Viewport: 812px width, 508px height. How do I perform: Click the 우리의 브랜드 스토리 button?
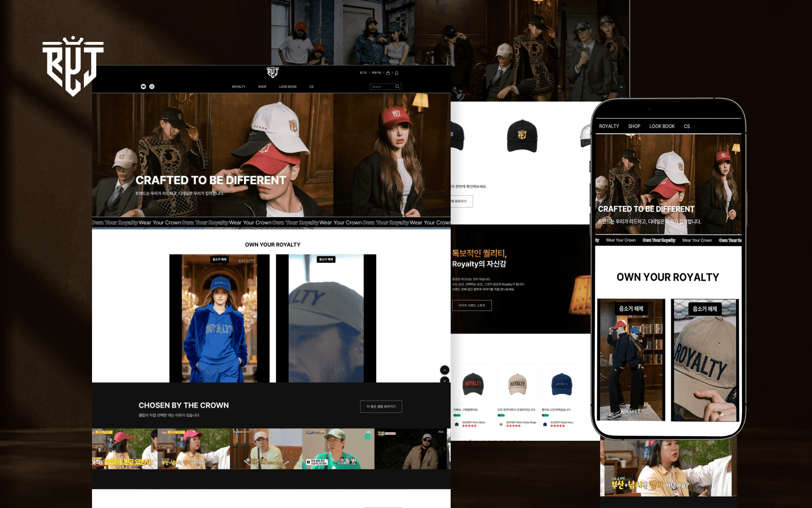472,305
